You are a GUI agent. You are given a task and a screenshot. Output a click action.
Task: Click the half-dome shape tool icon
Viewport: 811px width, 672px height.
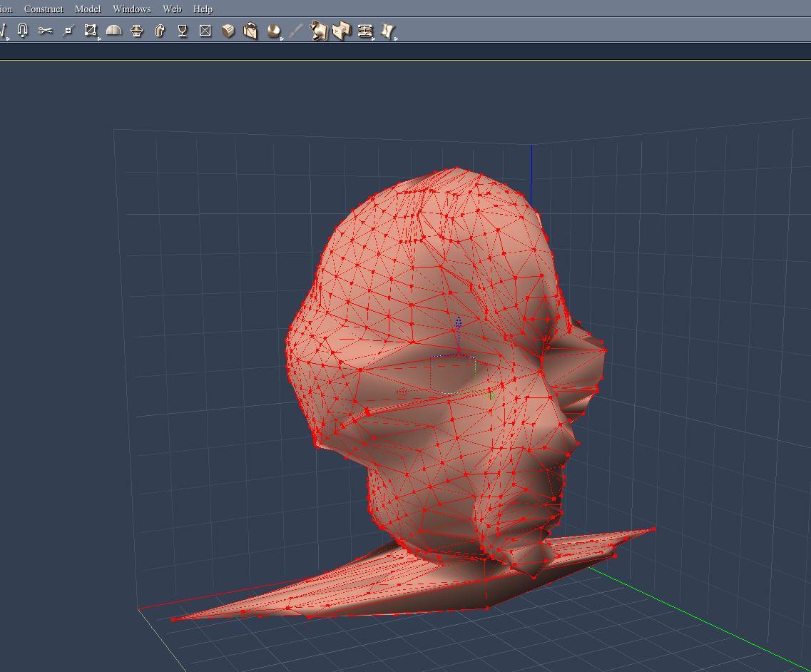[114, 31]
